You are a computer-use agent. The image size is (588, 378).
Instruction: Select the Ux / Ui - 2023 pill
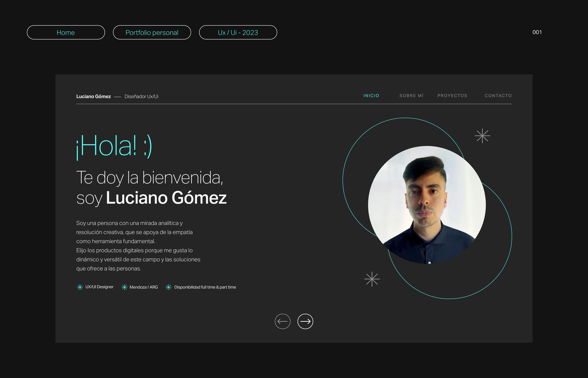click(238, 32)
